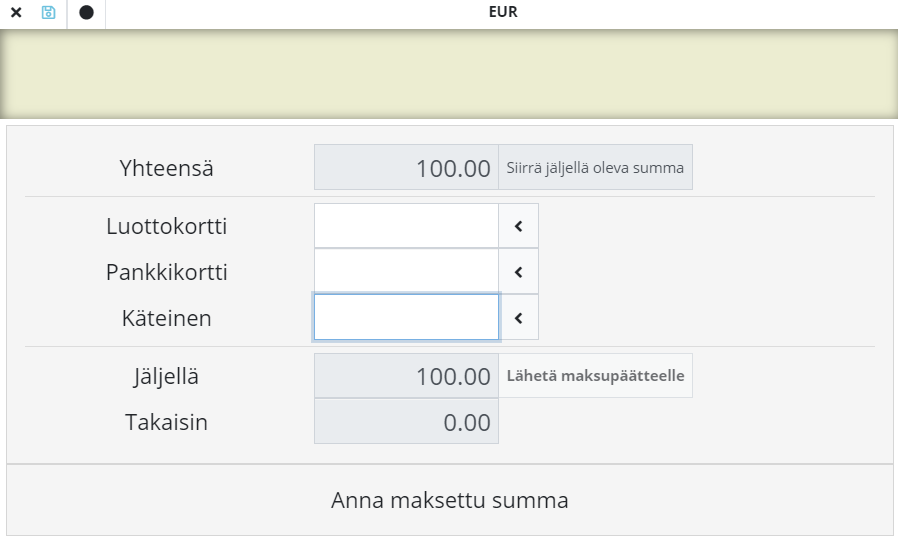Click the X close icon in the toolbar

(x=16, y=13)
